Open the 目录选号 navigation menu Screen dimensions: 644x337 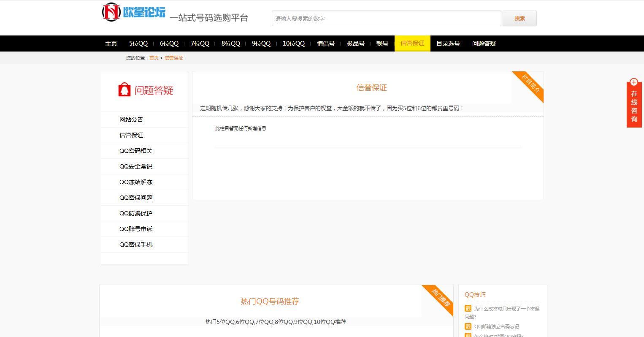pyautogui.click(x=447, y=43)
